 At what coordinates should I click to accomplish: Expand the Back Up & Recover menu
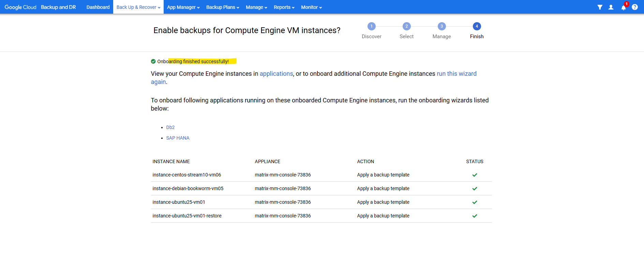coord(138,7)
